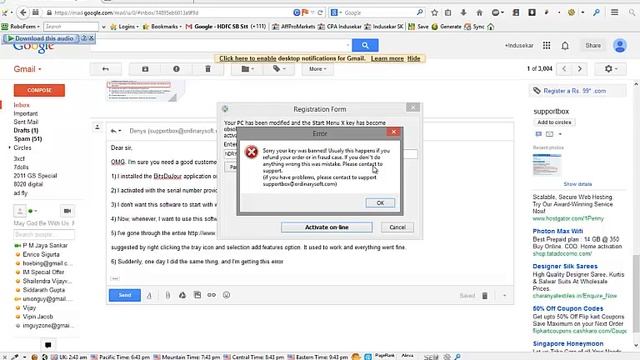The width and height of the screenshot is (640, 360).
Task: Open the More actions dropdown
Action: 318,69
